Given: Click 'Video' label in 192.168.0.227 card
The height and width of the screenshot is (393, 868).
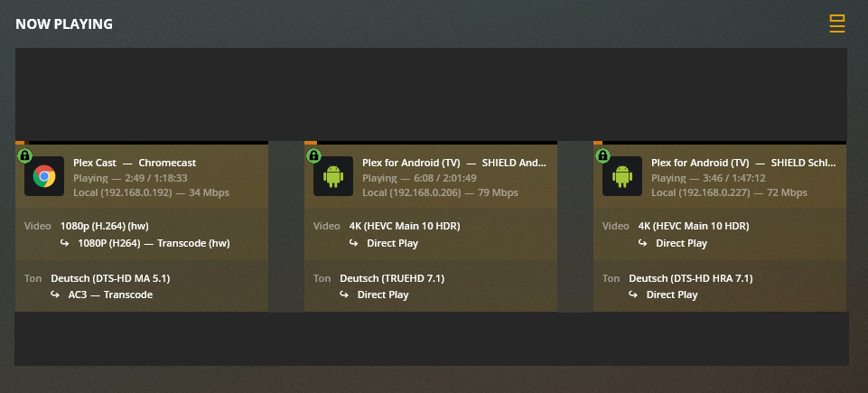Looking at the screenshot, I should (616, 226).
